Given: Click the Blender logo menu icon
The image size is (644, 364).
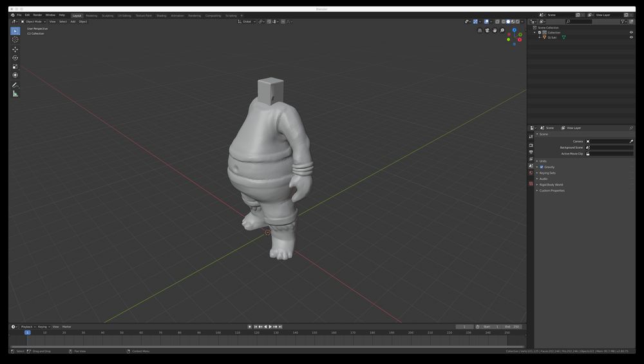Looking at the screenshot, I should 13,15.
